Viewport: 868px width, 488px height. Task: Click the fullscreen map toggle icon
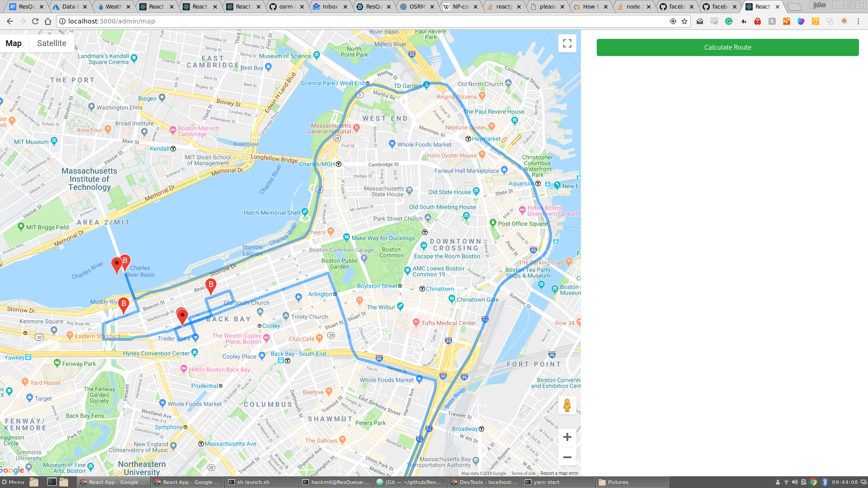(567, 43)
